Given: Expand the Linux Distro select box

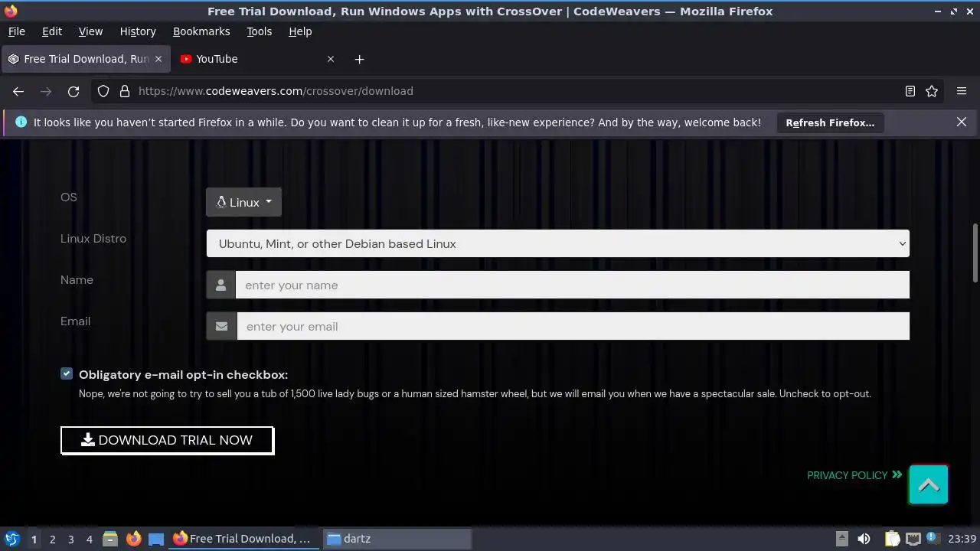Looking at the screenshot, I should click(557, 243).
